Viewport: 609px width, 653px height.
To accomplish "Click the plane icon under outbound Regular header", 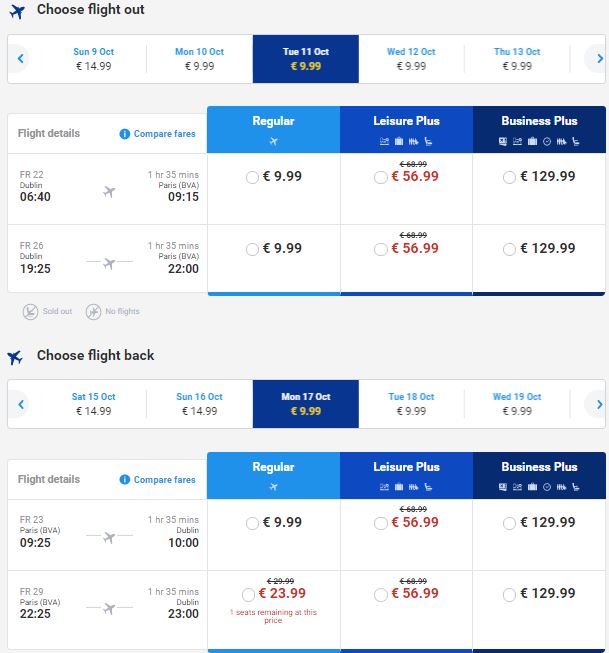I will [x=273, y=142].
